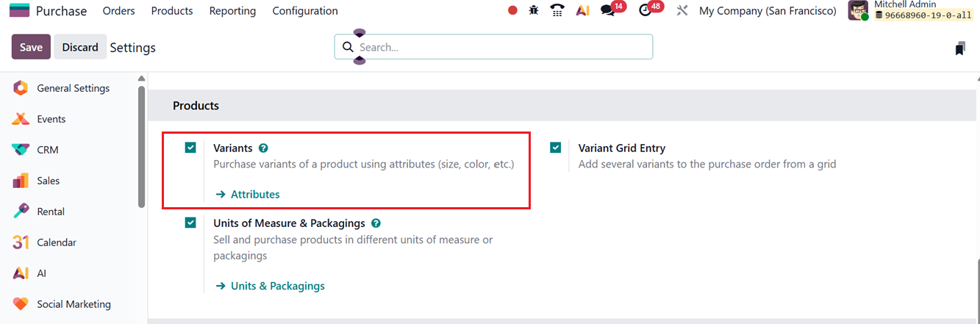The width and height of the screenshot is (980, 324).
Task: Open the conversations messages icon
Action: 608,11
